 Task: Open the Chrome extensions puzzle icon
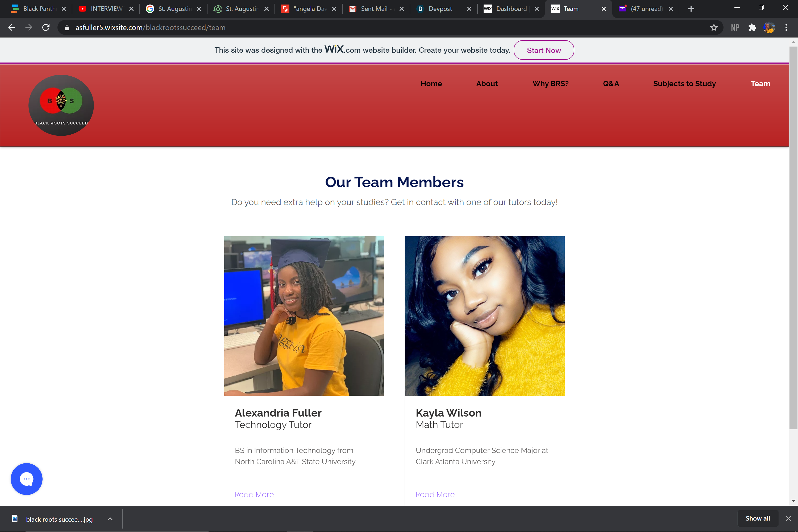click(x=752, y=27)
